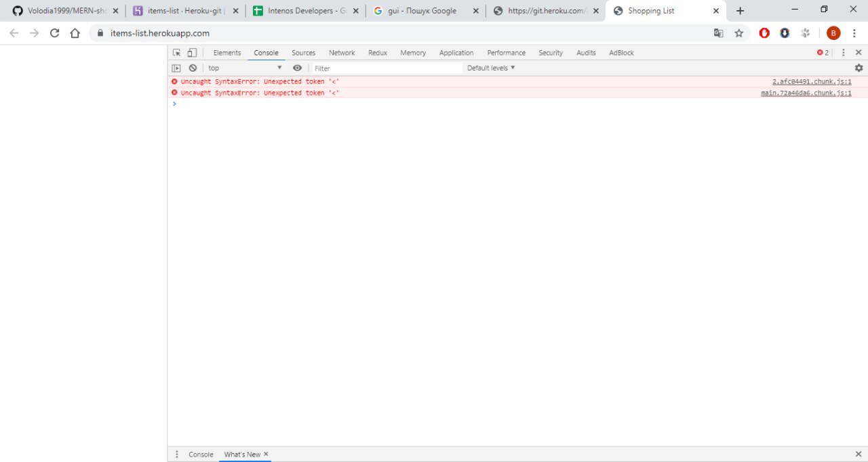Select the Console drawer tab
The image size is (868, 462).
pyautogui.click(x=201, y=455)
